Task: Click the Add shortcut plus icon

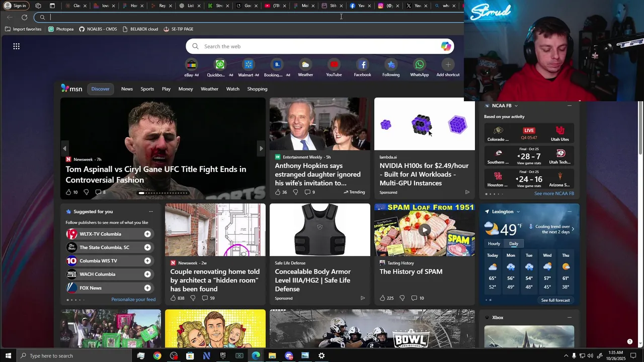Action: tap(448, 64)
